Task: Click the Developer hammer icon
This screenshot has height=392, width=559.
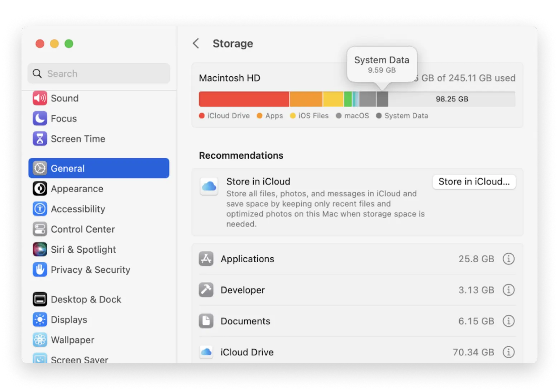Action: pyautogui.click(x=206, y=290)
